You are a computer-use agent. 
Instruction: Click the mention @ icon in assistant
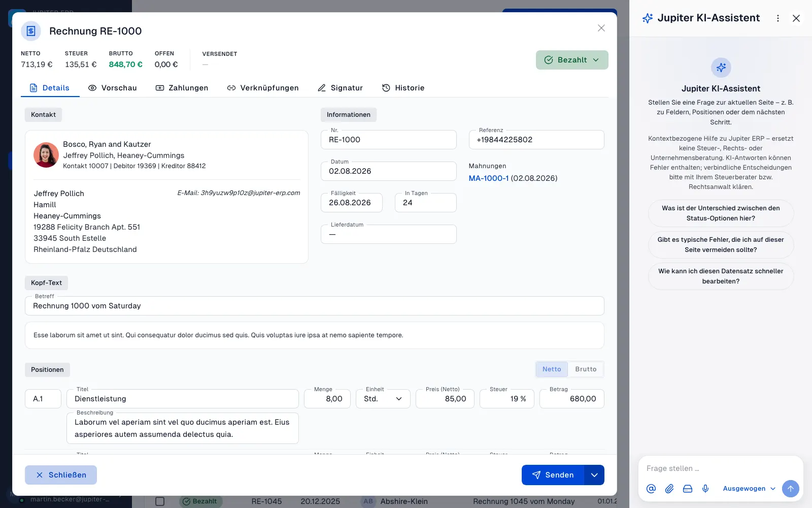pos(651,489)
